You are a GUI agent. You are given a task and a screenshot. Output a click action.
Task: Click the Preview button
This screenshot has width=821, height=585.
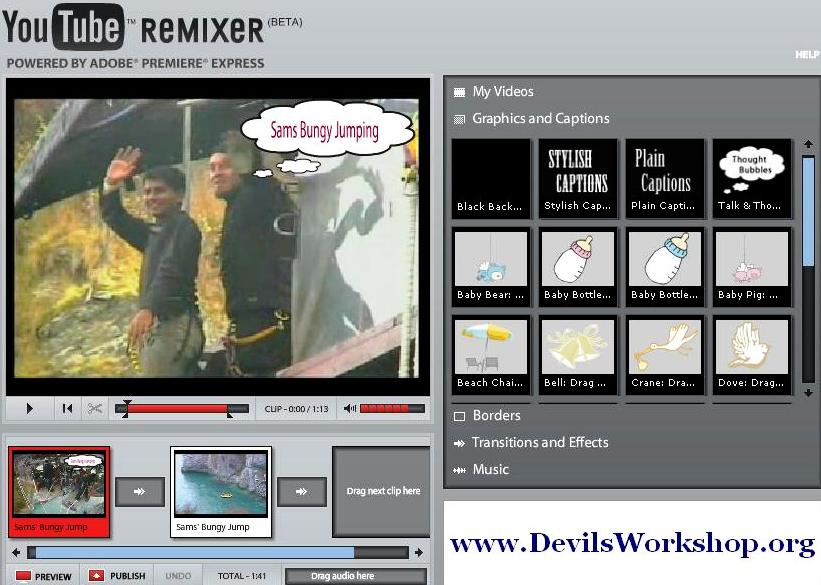point(44,576)
